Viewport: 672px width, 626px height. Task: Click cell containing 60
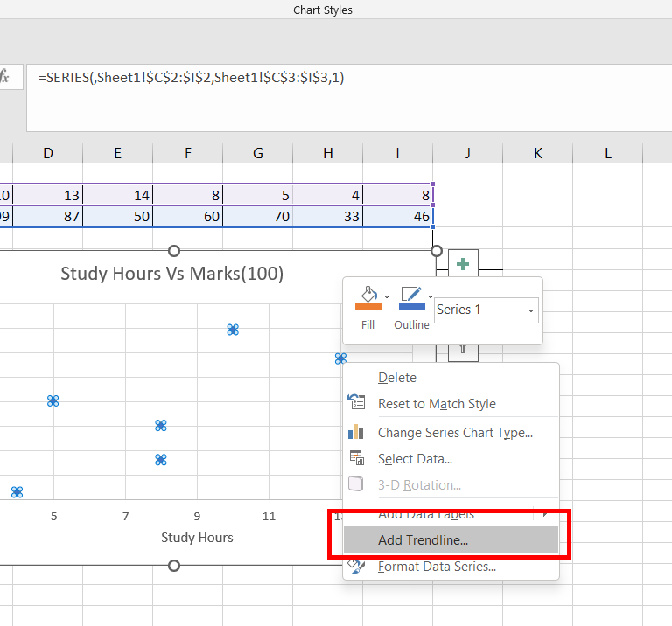(x=188, y=216)
